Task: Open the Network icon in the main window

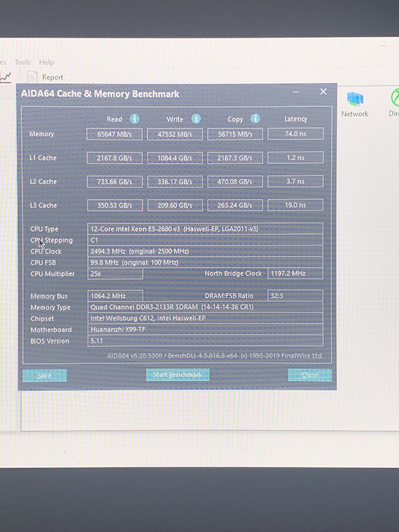Action: point(355,99)
